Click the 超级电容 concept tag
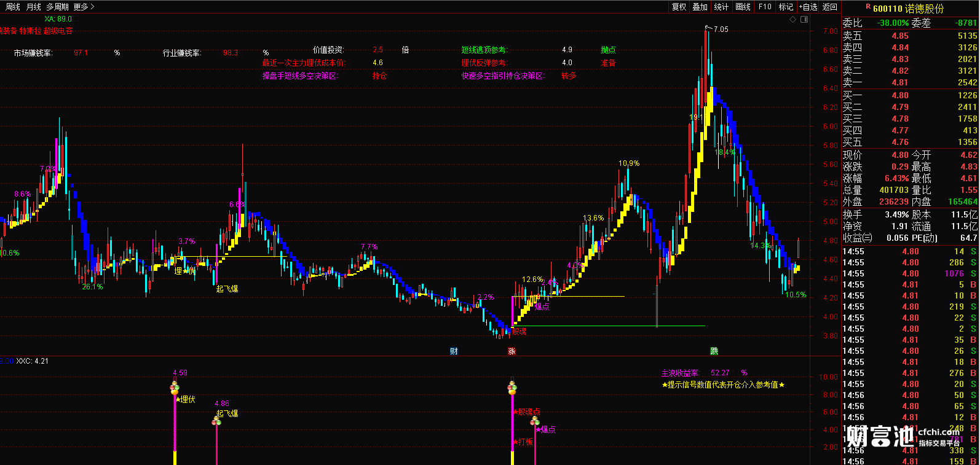This screenshot has width=980, height=465. pyautogui.click(x=58, y=31)
